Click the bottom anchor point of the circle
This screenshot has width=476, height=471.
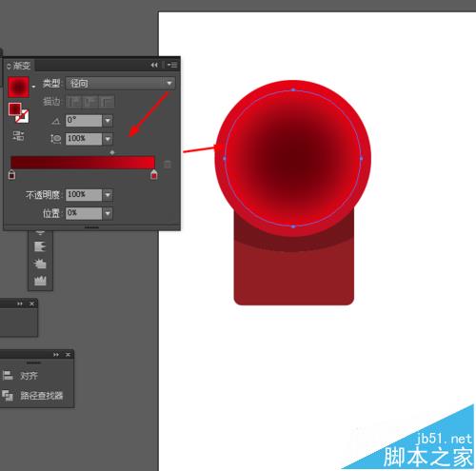tap(293, 226)
